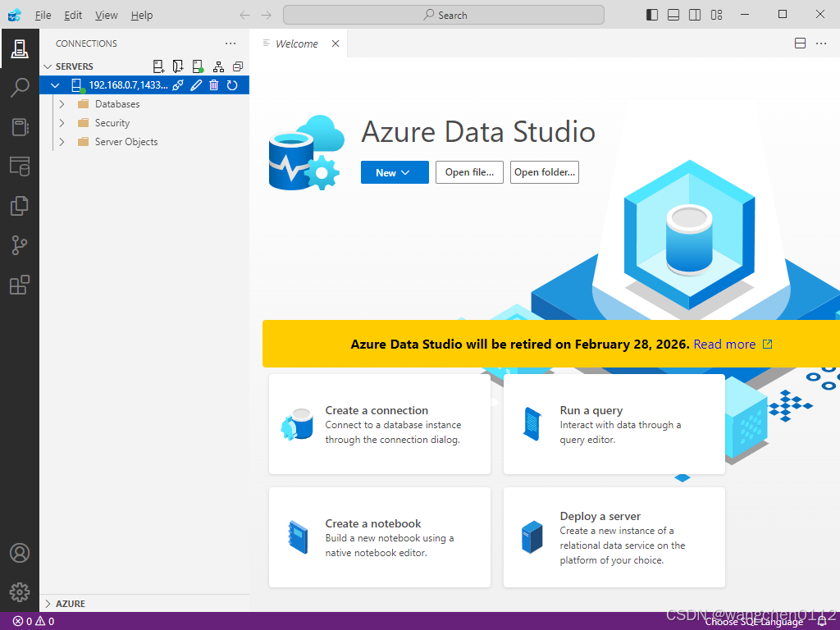Click the Run a query card

coord(614,424)
